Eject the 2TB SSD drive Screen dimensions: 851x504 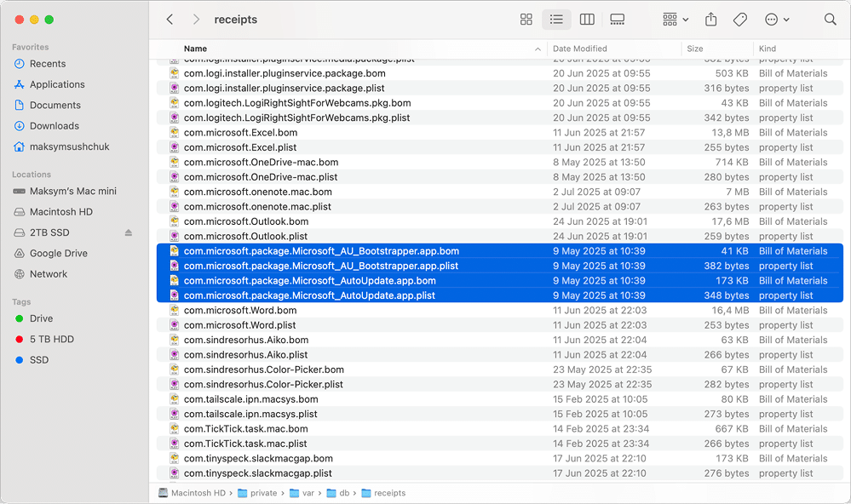[128, 232]
